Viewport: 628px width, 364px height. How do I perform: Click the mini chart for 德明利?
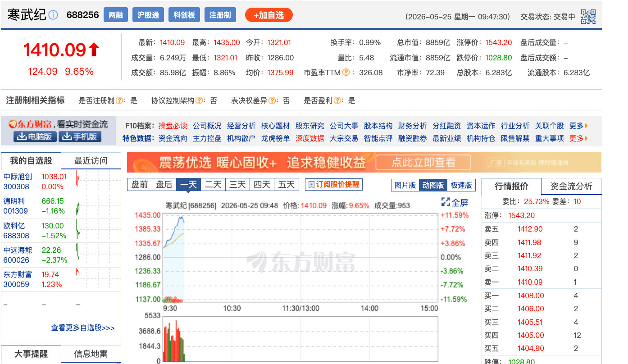point(98,206)
